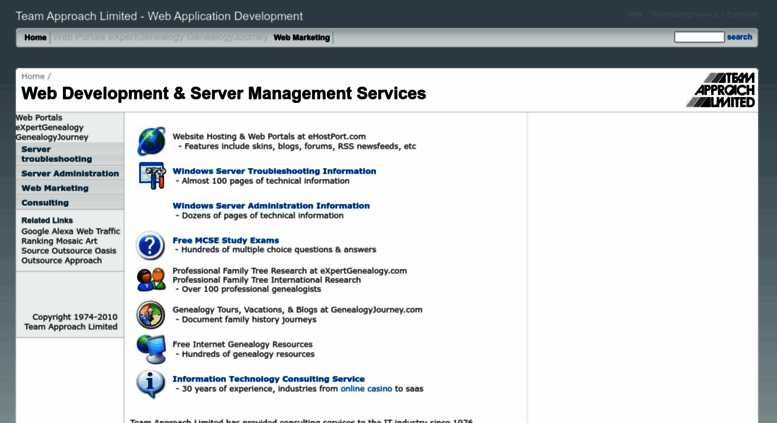Click the faded Entrenet header link
777x423 pixels.
742,14
